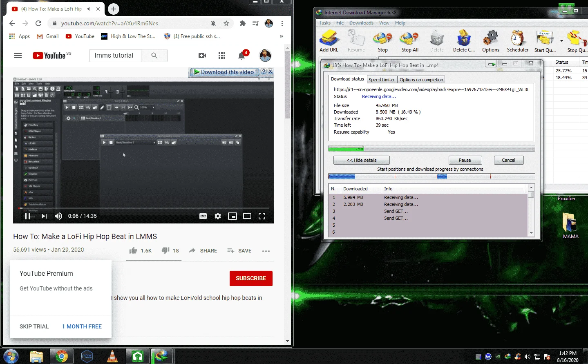Open the File menu in IDM
The image size is (588, 364).
coord(340,23)
